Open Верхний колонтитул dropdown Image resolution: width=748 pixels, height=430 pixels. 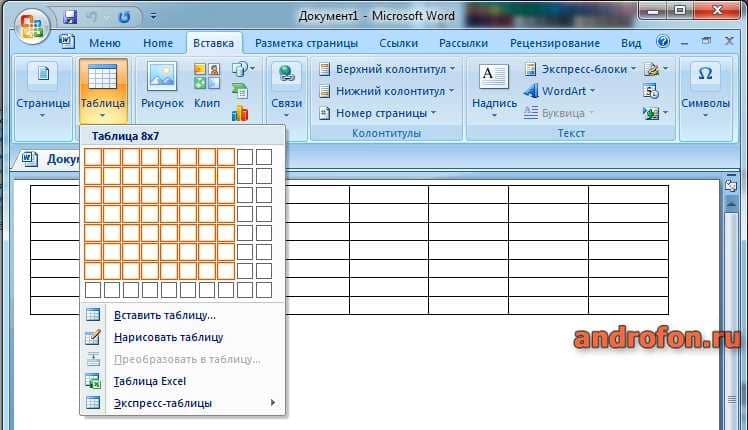[x=386, y=69]
